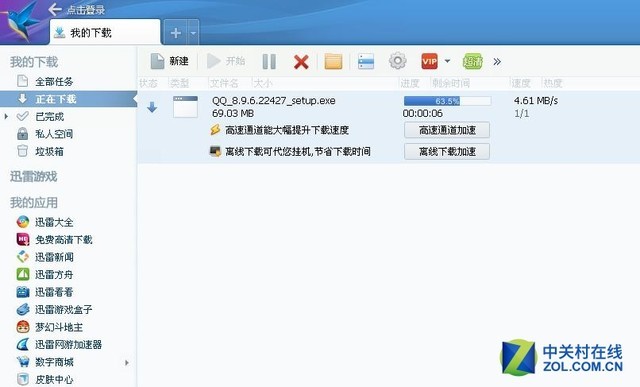This screenshot has width=640, height=387.
Task: Select 正在下载 in the sidebar
Action: (x=69, y=99)
